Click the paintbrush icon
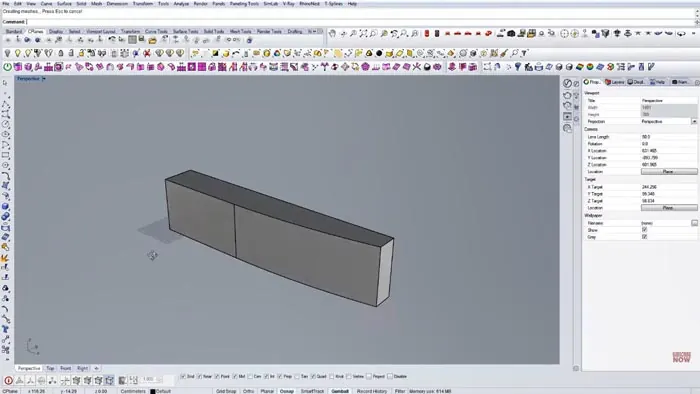Image resolution: width=700 pixels, height=394 pixels. [504, 54]
